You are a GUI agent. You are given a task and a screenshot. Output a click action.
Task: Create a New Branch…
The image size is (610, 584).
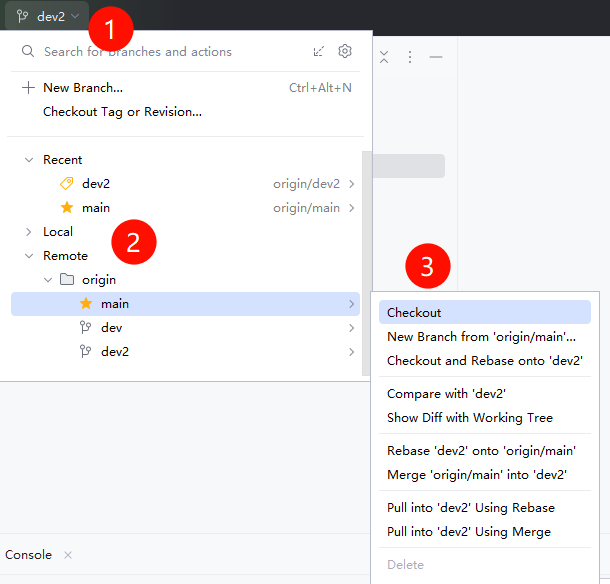(185, 88)
